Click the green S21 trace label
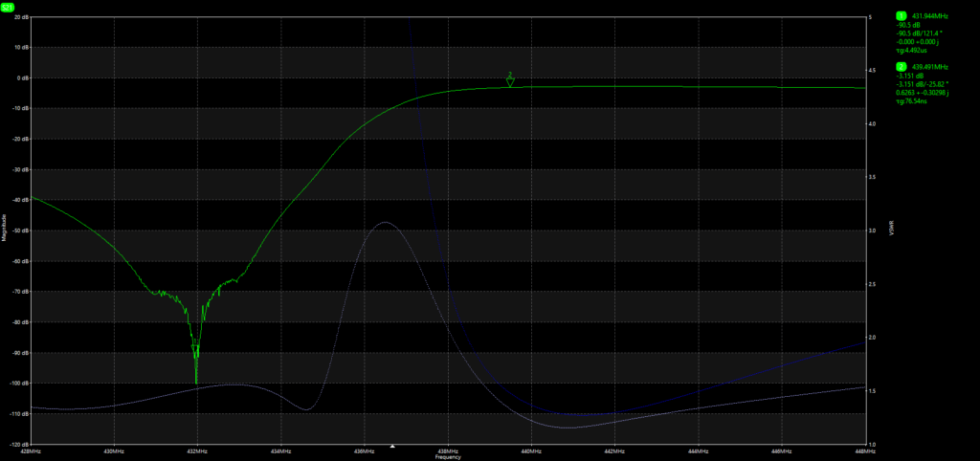The image size is (980, 461). pyautogui.click(x=8, y=7)
